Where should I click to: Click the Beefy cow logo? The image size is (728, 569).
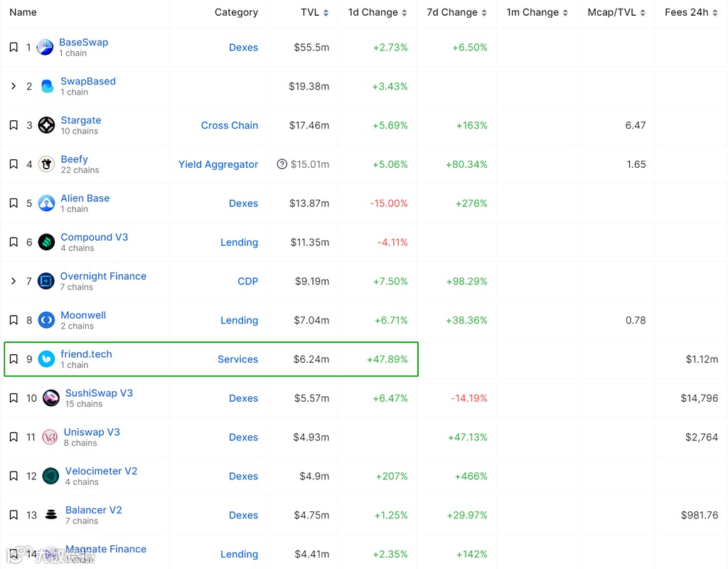pyautogui.click(x=46, y=164)
